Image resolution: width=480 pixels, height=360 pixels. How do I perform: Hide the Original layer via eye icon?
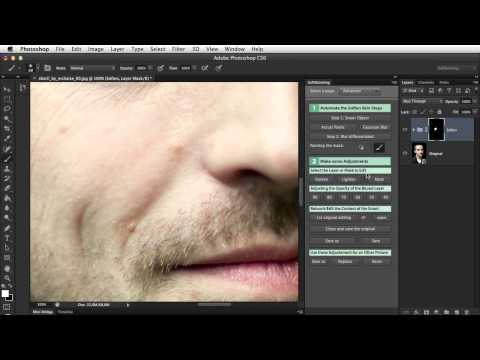click(x=405, y=154)
